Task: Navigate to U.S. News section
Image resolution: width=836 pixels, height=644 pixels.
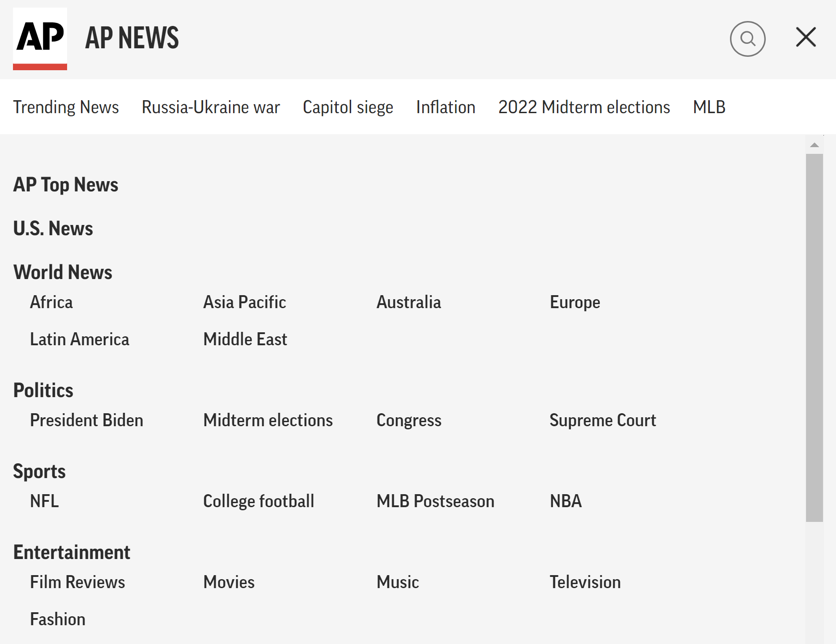Action: (53, 229)
